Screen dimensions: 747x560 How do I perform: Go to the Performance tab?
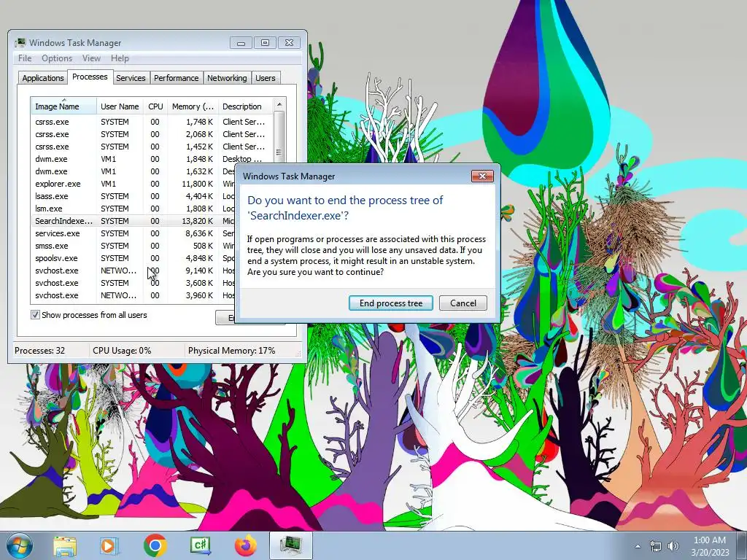tap(176, 78)
